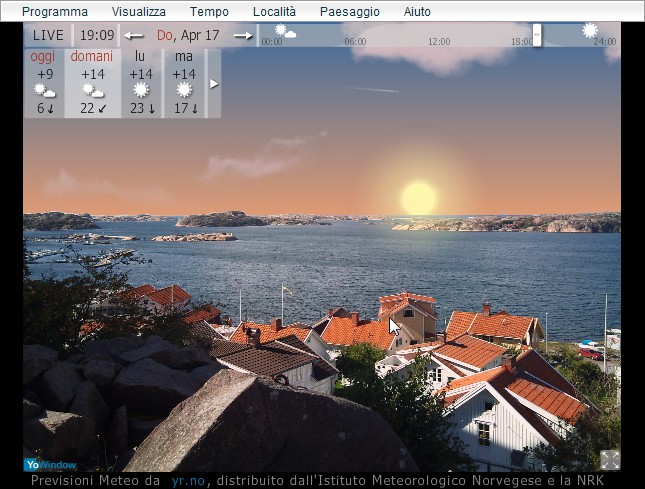Click the ma sunny weather icon
Image resolution: width=645 pixels, height=489 pixels.
pyautogui.click(x=184, y=90)
